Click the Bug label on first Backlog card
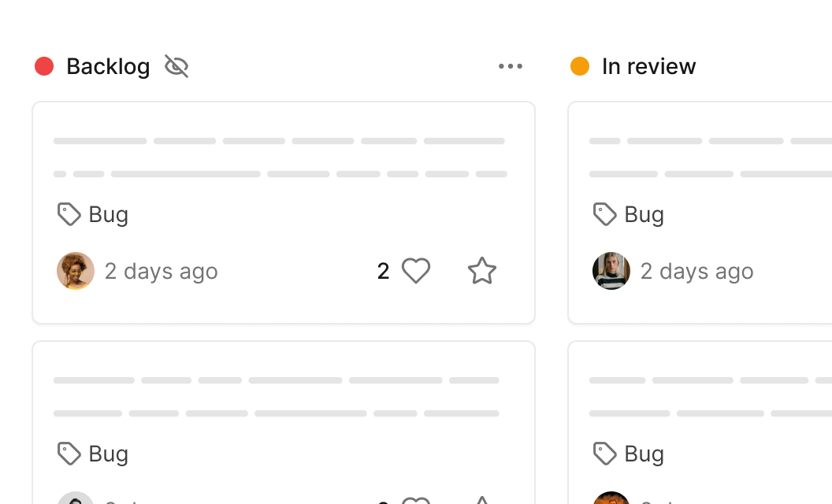This screenshot has height=504, width=832. point(108,215)
